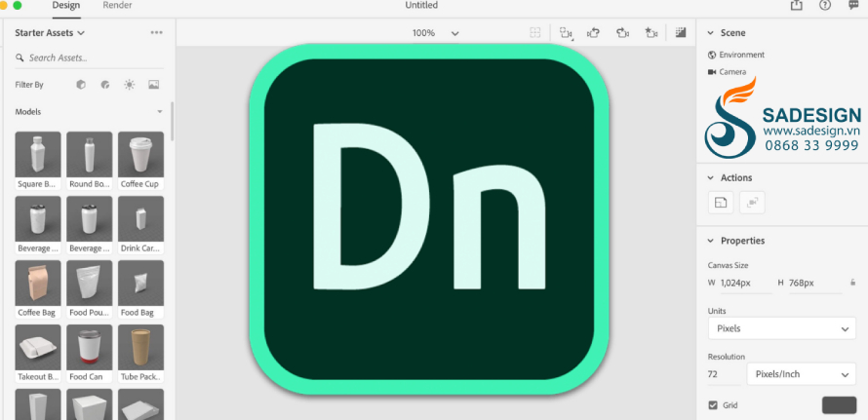
Task: Select the first Beverage Can model
Action: (x=38, y=225)
